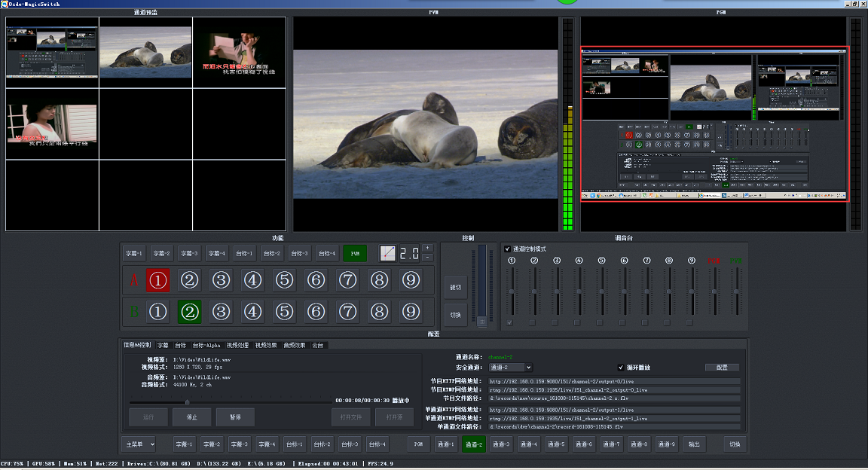Click the 输出 output button
Screen dimensions: 868x470
(694, 444)
